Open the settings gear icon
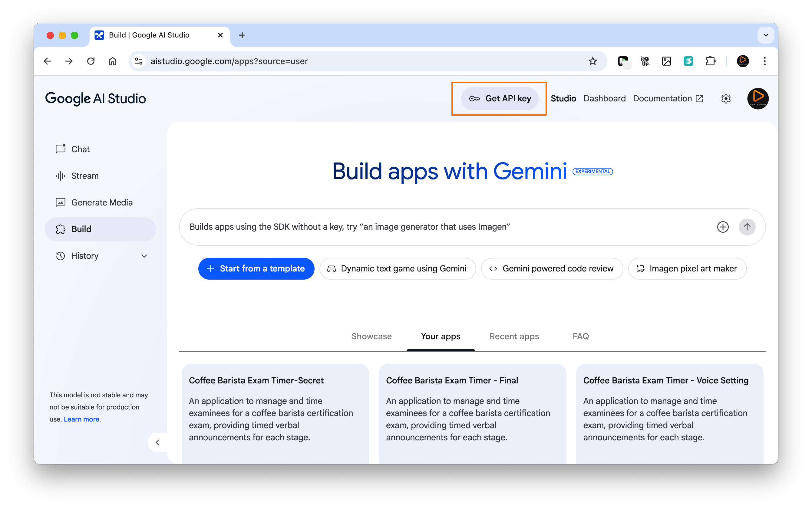This screenshot has height=509, width=812. (x=726, y=99)
